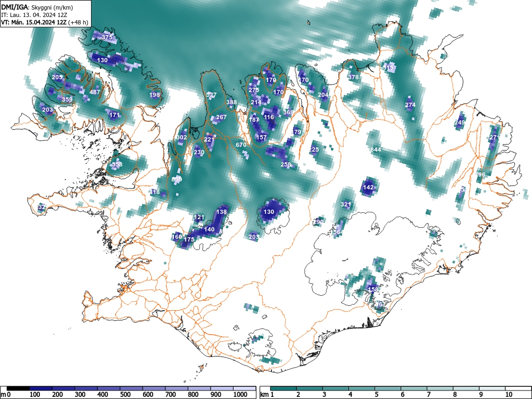
Task: Click the title text 'DMI/IGA: Skyggni (m/km)'
Action: coord(37,7)
